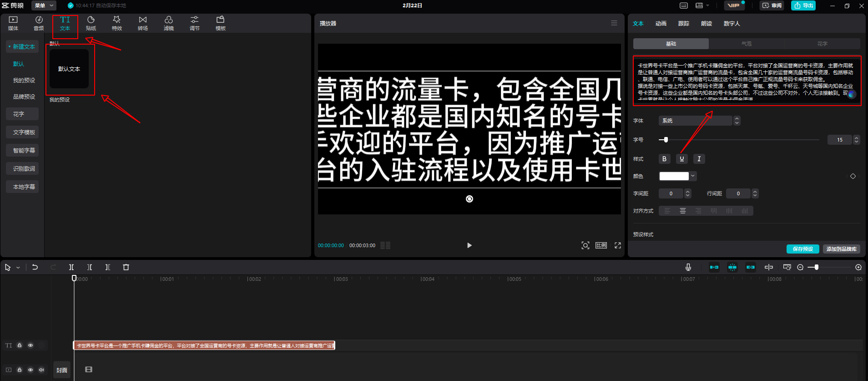Viewport: 868px width, 381px height.
Task: Open the 转场 transitions panel
Action: tap(143, 23)
